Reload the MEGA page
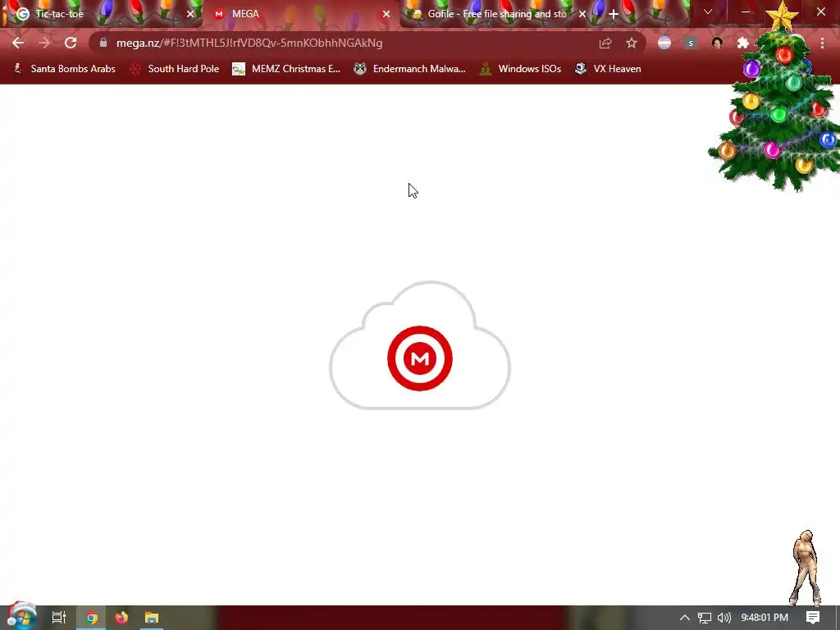This screenshot has width=840, height=630. 71,43
